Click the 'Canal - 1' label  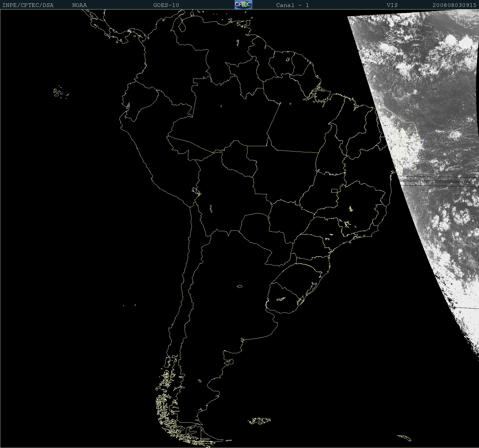point(293,5)
